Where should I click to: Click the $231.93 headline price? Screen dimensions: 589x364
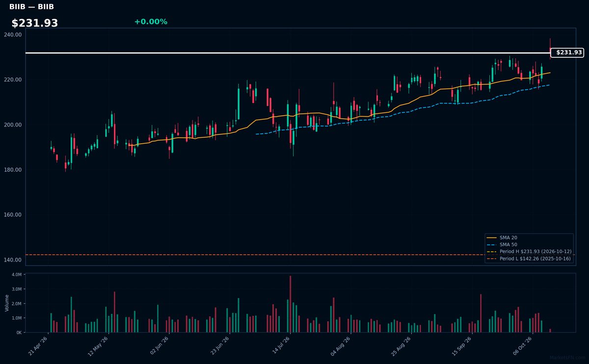(35, 23)
